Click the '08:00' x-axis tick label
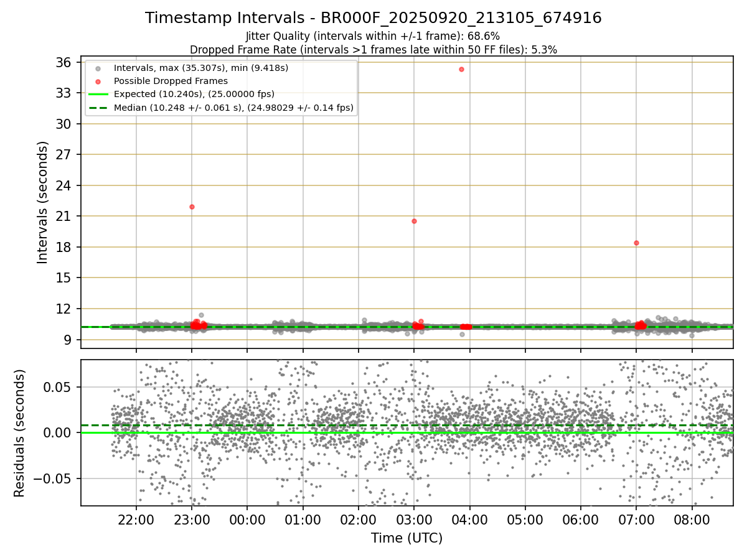 coord(692,521)
